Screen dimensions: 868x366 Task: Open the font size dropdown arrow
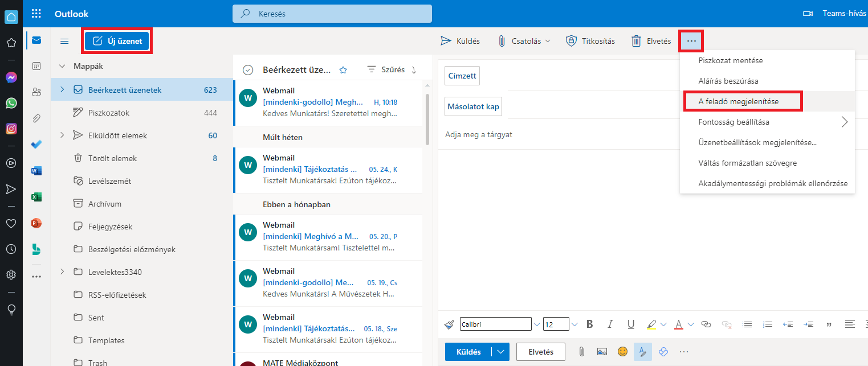(574, 324)
